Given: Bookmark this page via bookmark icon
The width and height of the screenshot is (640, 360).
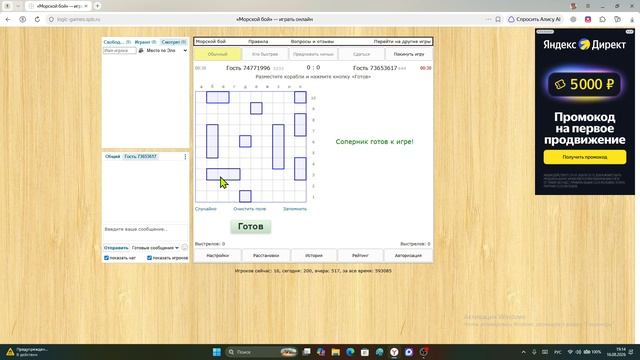Looking at the screenshot, I should point(498,19).
